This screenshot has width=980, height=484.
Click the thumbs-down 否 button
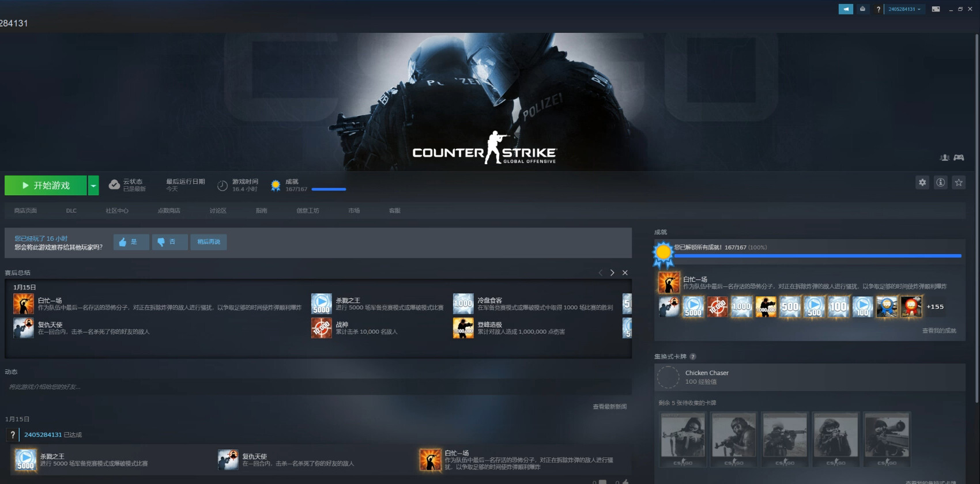click(x=169, y=242)
